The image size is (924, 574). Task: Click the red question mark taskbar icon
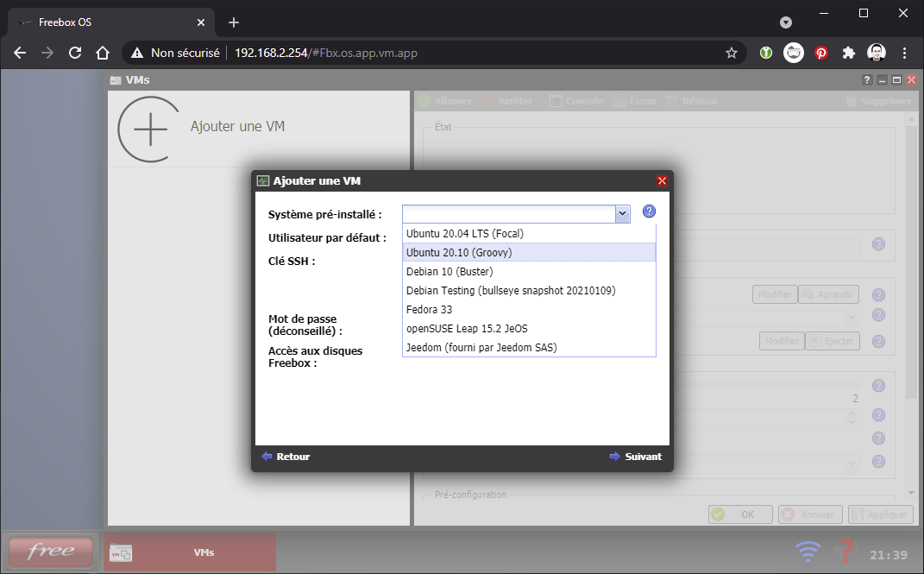pos(845,551)
